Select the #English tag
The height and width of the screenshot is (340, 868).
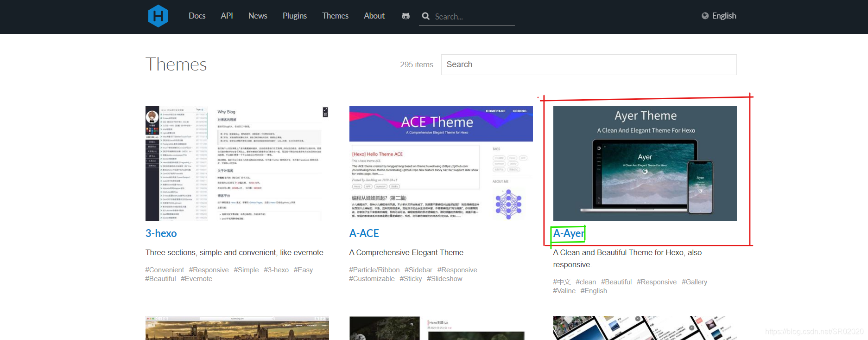(594, 291)
